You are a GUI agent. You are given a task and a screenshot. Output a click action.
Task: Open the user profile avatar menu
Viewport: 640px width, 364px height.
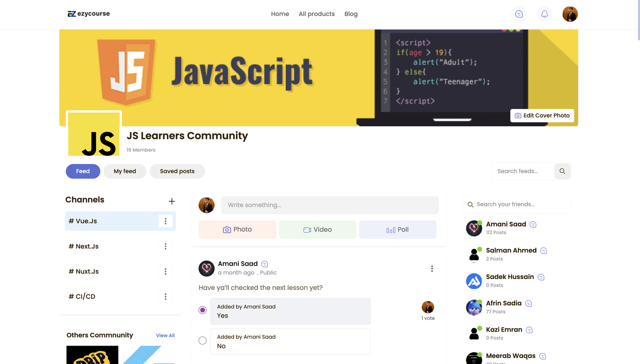[x=570, y=14]
